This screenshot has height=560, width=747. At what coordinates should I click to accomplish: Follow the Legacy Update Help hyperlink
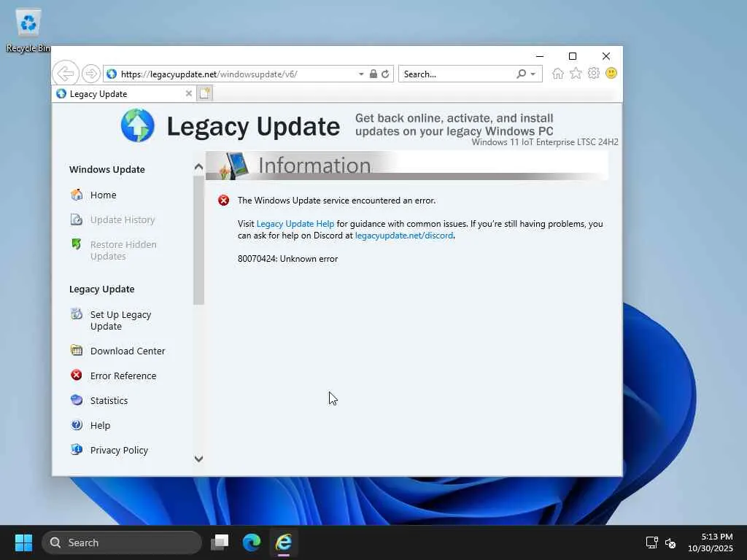(295, 224)
